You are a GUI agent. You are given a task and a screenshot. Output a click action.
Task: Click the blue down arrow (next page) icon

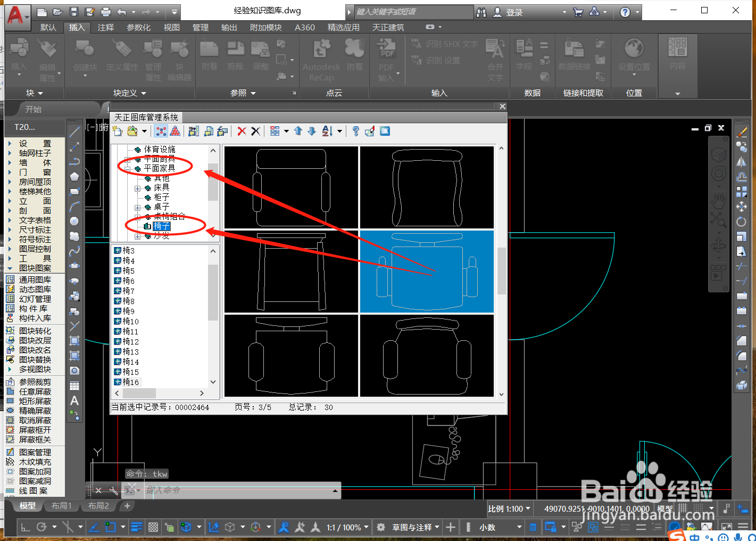pyautogui.click(x=312, y=131)
